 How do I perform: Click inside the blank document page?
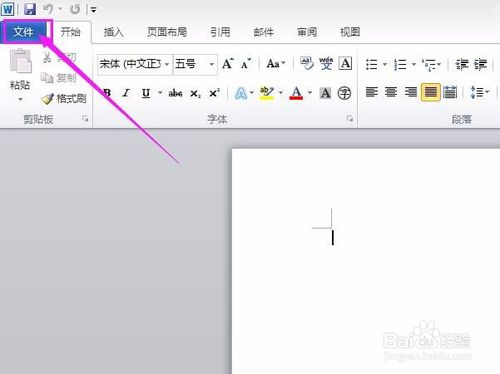point(366,261)
